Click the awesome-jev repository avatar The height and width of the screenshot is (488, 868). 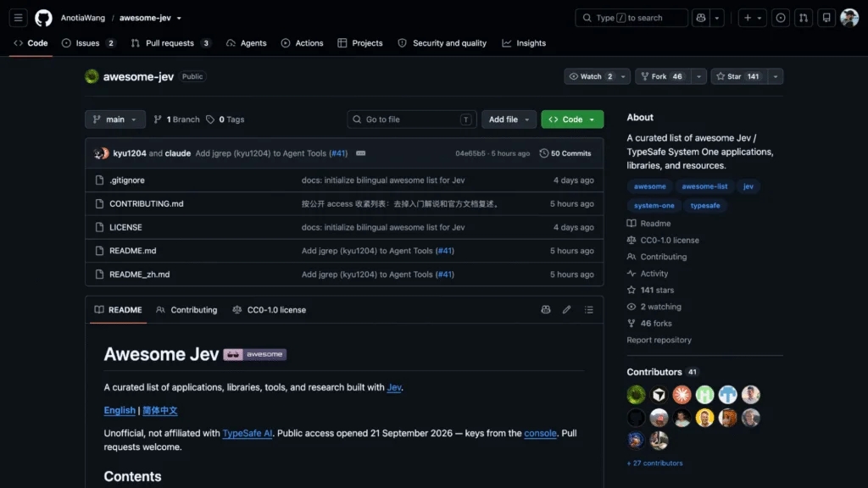(x=92, y=76)
